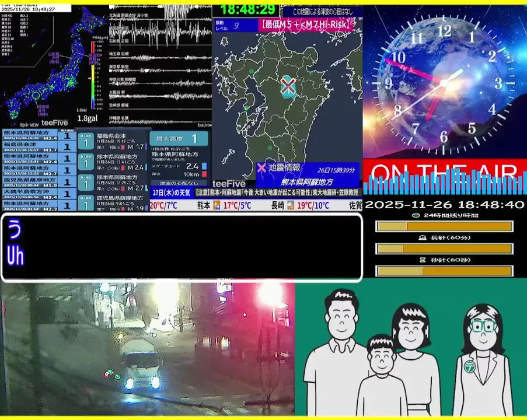The image size is (527, 420).
Task: Click the 秒針(60秒) progress bar
Action: tap(444, 271)
